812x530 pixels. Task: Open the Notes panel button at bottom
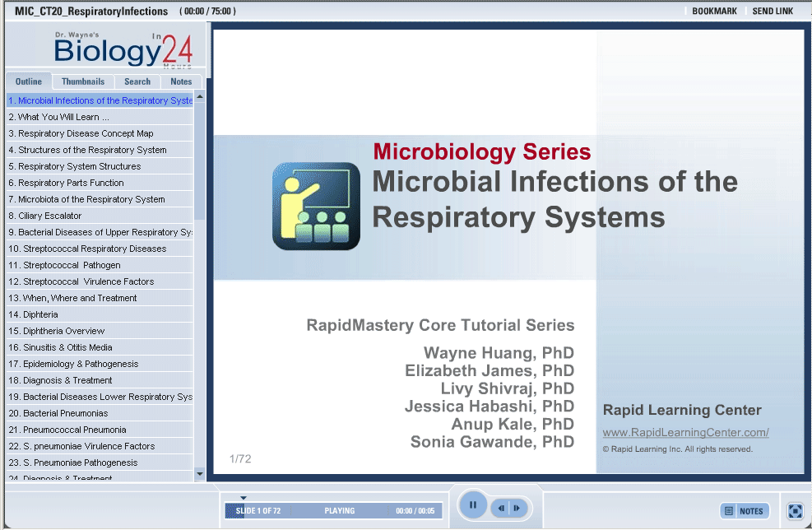click(745, 511)
